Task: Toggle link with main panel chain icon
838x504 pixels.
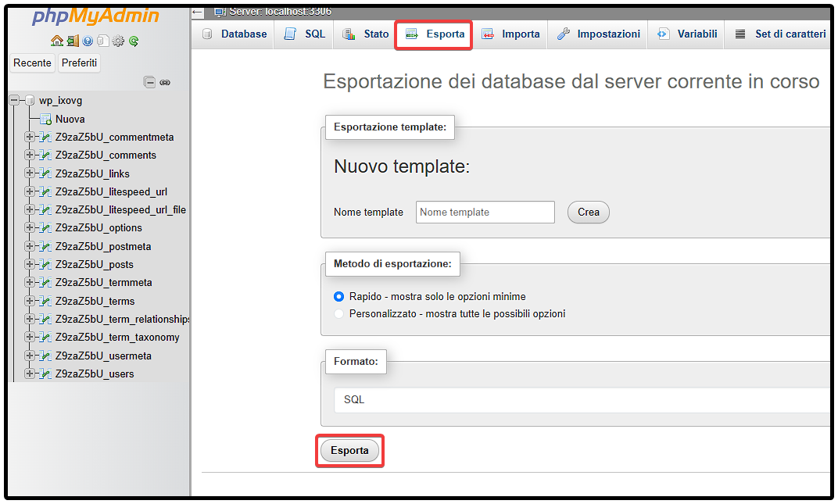Action: point(165,82)
